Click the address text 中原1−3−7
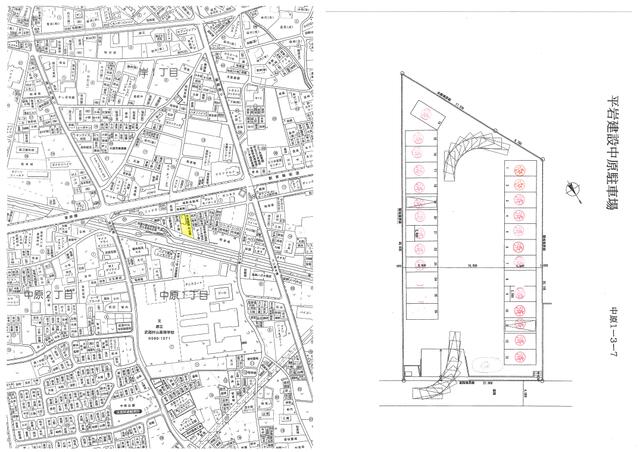Viewport: 640px width, 452px height. (x=612, y=332)
